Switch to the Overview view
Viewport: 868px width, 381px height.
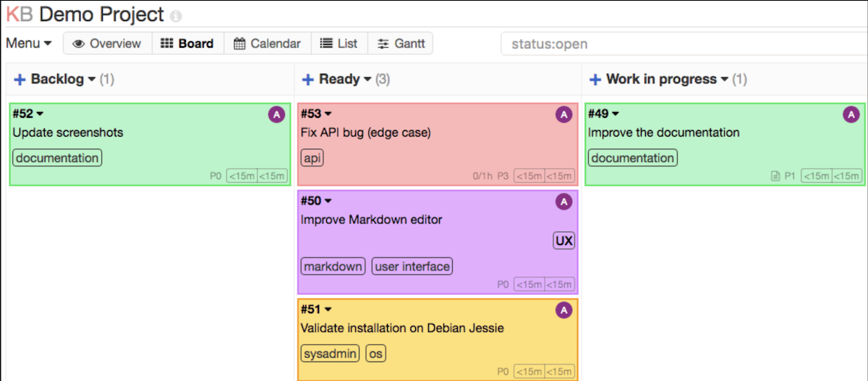pyautogui.click(x=107, y=43)
